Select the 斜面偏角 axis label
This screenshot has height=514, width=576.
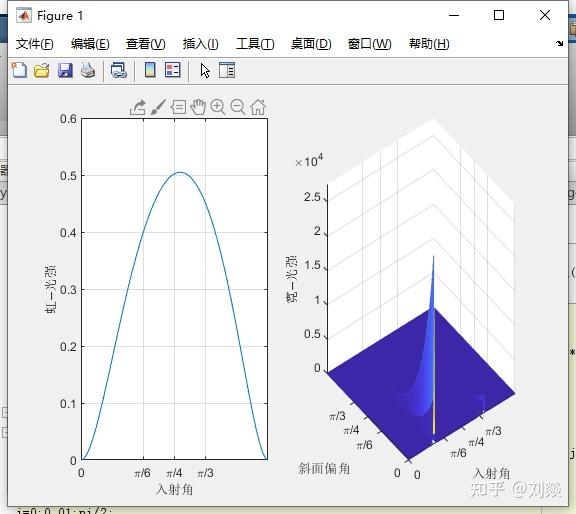coord(324,468)
